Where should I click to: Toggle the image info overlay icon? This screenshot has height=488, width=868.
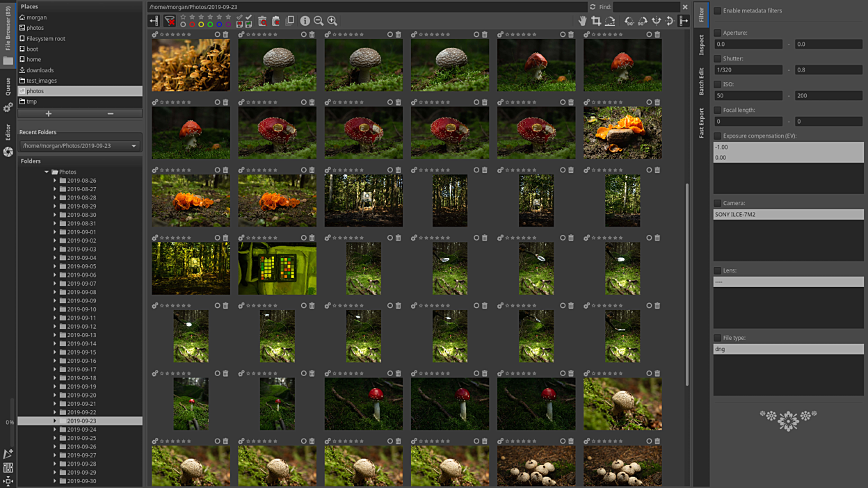305,22
